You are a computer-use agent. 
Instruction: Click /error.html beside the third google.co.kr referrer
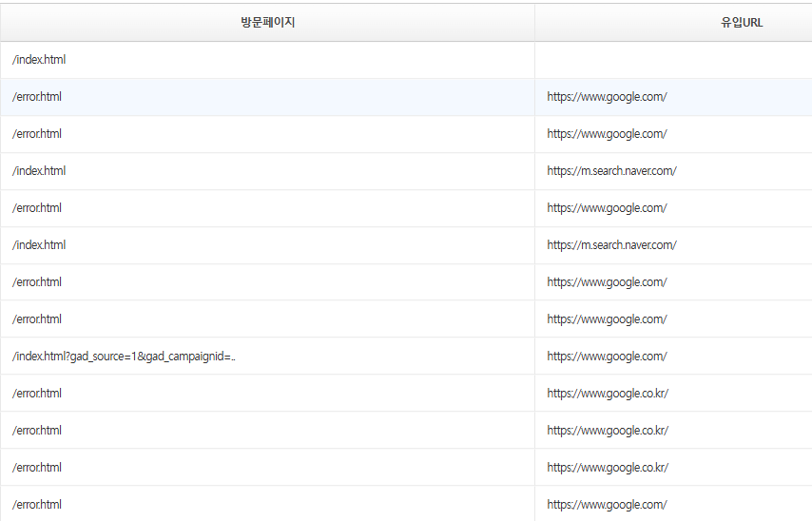pos(37,468)
